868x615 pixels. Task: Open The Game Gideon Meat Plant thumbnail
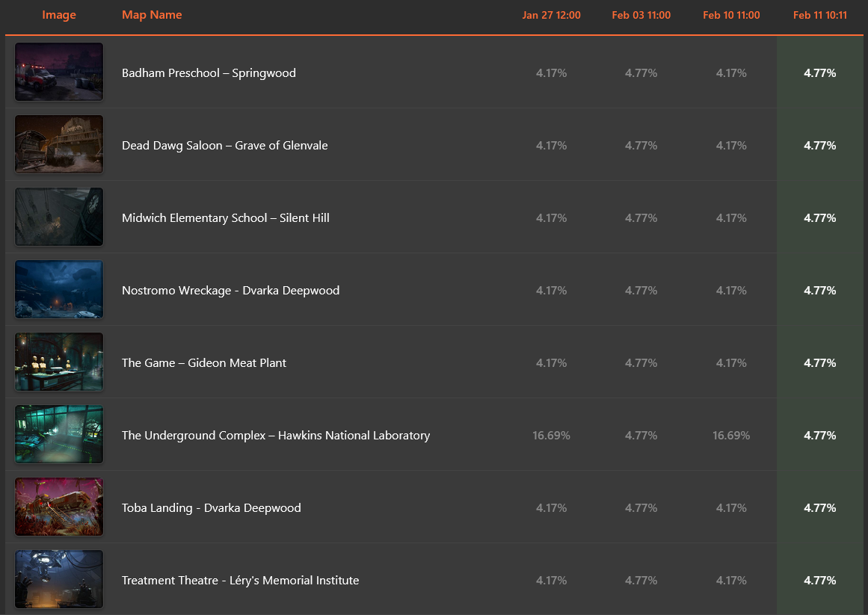coord(59,362)
